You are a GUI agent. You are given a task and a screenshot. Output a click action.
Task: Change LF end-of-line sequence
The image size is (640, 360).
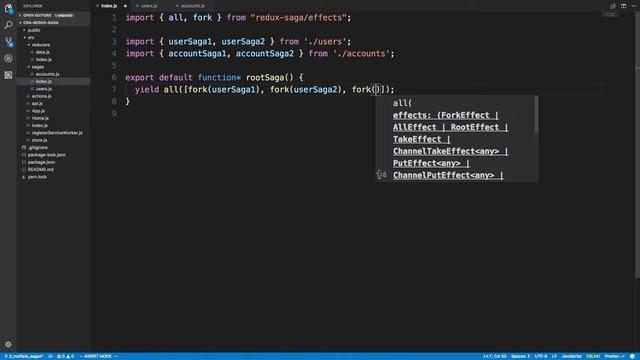[x=554, y=356]
